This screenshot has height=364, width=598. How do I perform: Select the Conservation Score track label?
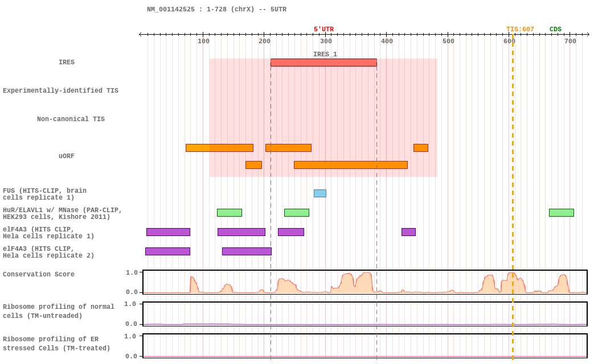point(39,274)
